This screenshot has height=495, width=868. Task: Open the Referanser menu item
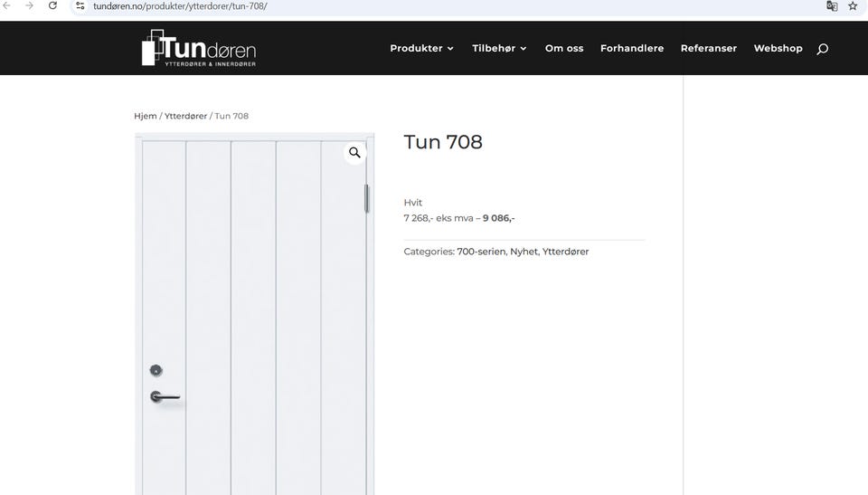click(x=709, y=48)
